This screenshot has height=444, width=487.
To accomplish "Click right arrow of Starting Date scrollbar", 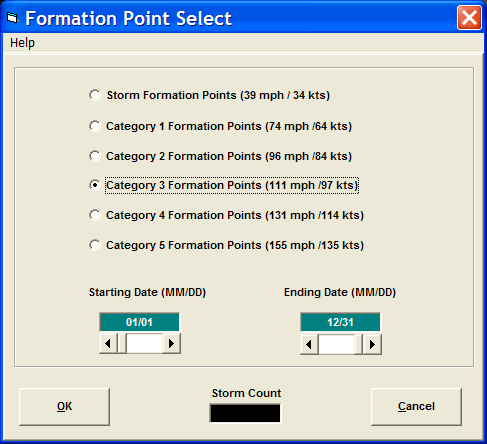I will click(x=171, y=343).
